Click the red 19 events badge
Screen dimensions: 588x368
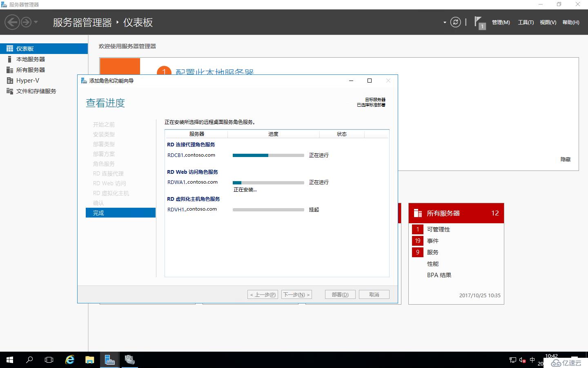click(418, 241)
